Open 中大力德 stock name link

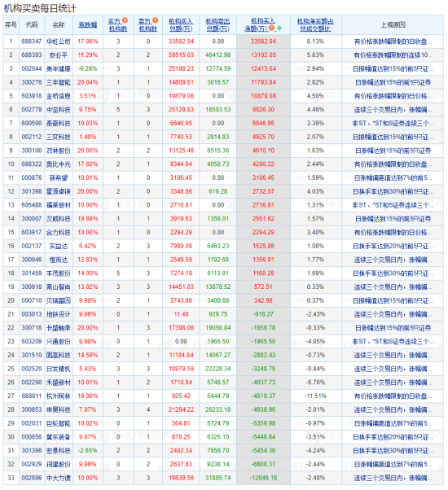pos(59,478)
